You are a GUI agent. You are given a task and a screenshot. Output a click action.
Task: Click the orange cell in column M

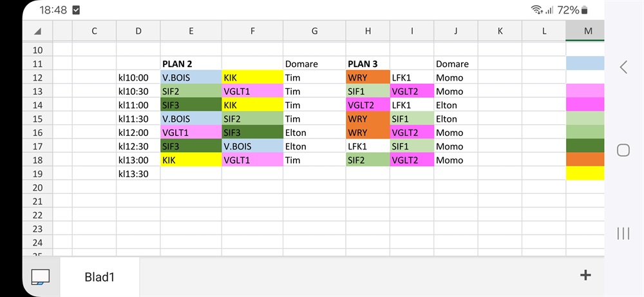tap(585, 159)
